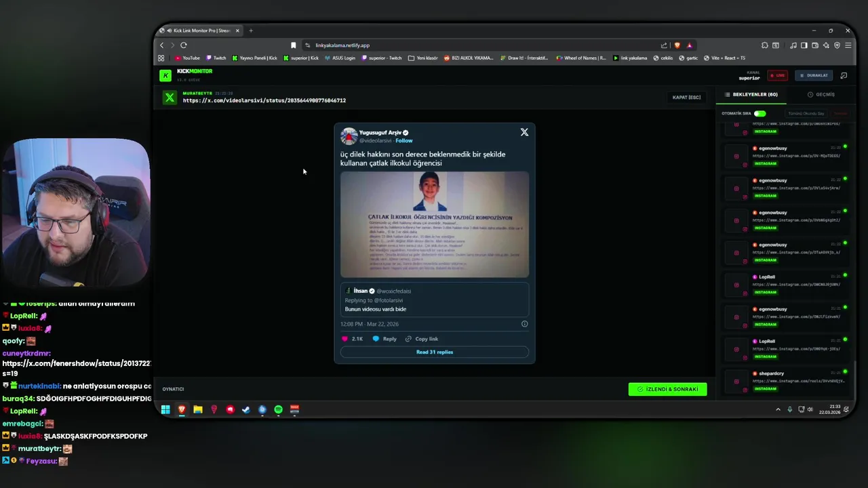Open the Yeni klasör bookmark folder
Image resolution: width=868 pixels, height=488 pixels.
[423, 58]
